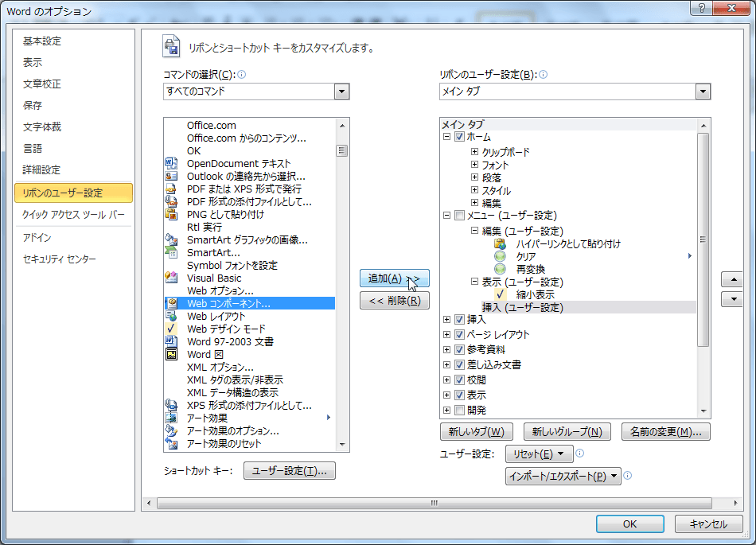The width and height of the screenshot is (756, 545).
Task: Click the green 再変換 icon in the ribbon tree
Action: pyautogui.click(x=500, y=269)
